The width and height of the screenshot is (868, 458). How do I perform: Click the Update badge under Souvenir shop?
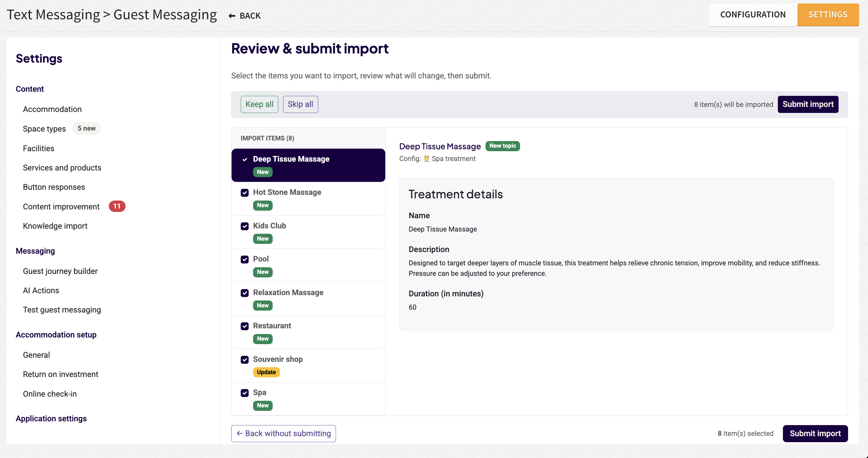pos(266,372)
